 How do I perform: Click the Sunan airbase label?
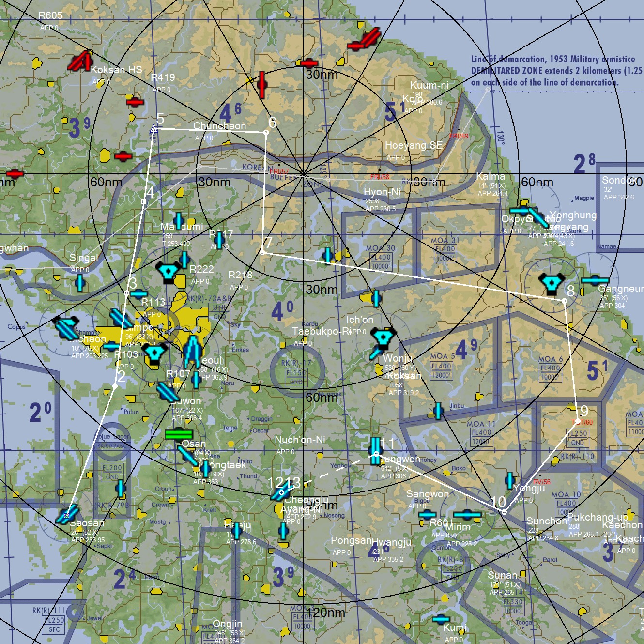click(x=502, y=575)
